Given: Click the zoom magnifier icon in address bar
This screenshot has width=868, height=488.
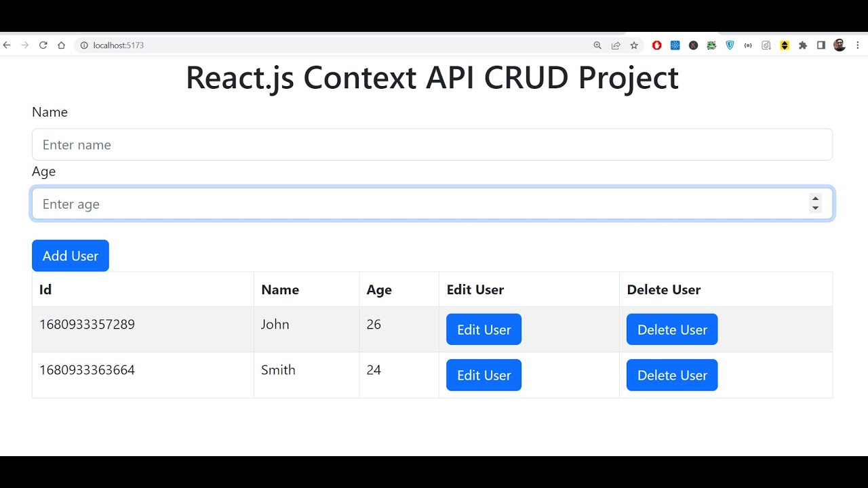Looking at the screenshot, I should pos(597,45).
